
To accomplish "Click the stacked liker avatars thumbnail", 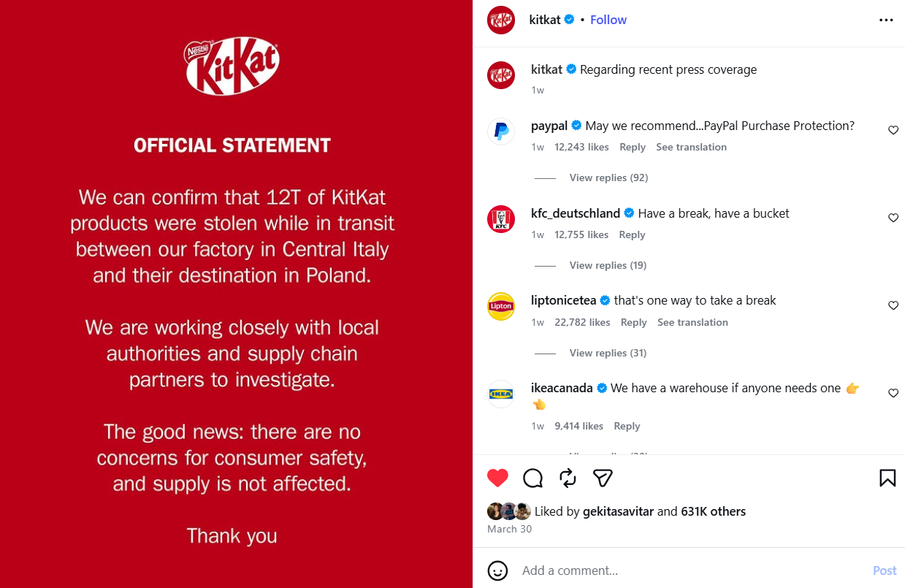I will point(508,511).
